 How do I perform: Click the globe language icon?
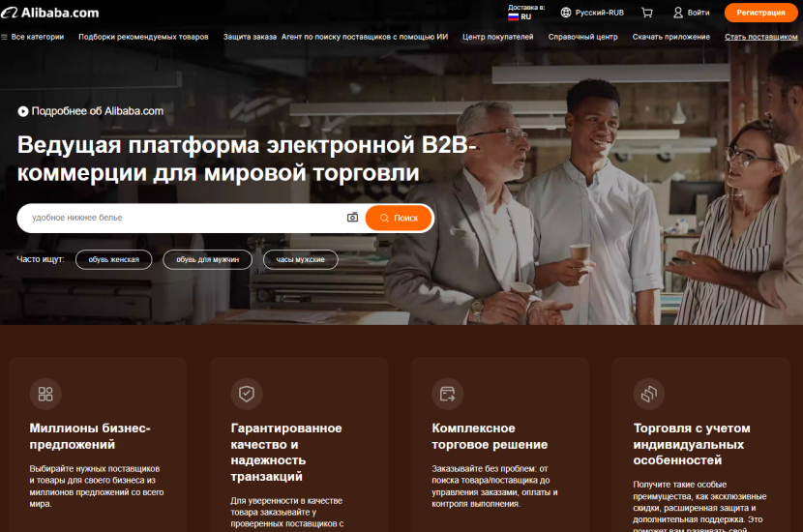tap(566, 13)
